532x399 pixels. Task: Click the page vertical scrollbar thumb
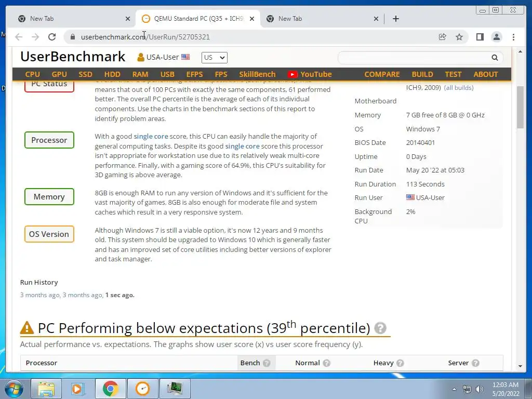pyautogui.click(x=520, y=107)
